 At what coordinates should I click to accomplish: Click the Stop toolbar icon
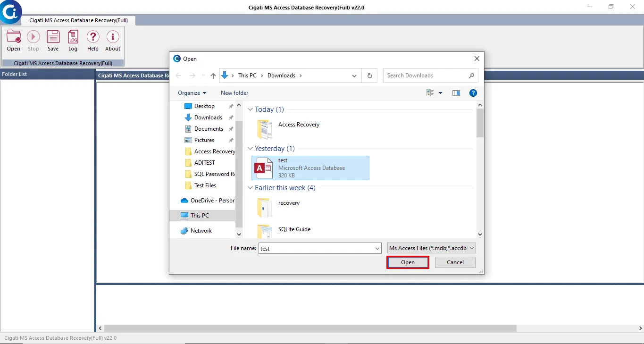click(x=33, y=41)
